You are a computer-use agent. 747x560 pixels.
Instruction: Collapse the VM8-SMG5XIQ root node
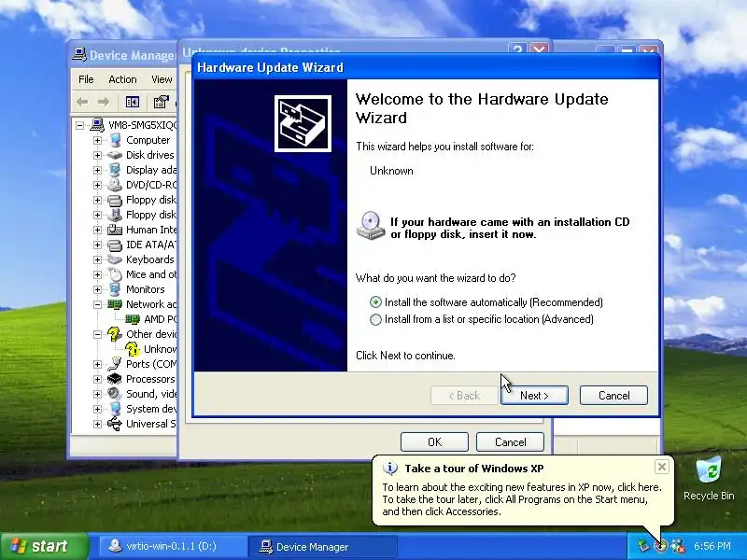pyautogui.click(x=79, y=125)
